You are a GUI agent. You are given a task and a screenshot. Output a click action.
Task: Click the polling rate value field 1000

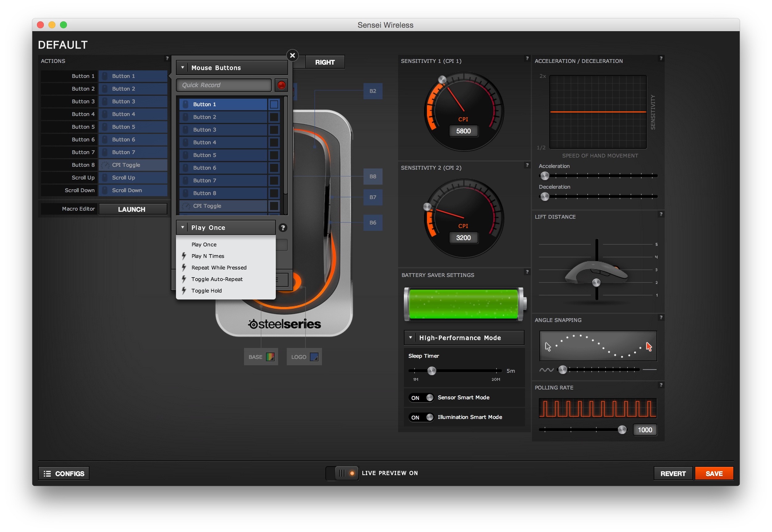tap(645, 430)
